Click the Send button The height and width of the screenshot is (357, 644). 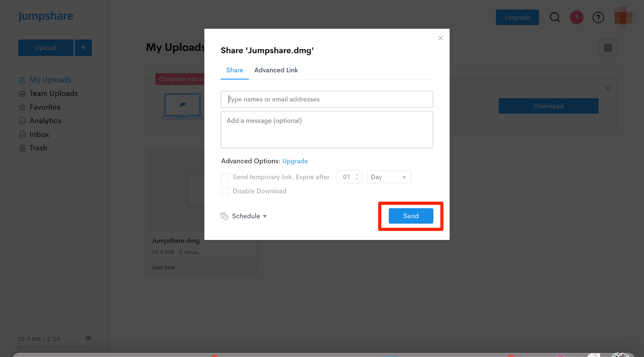[x=411, y=216]
